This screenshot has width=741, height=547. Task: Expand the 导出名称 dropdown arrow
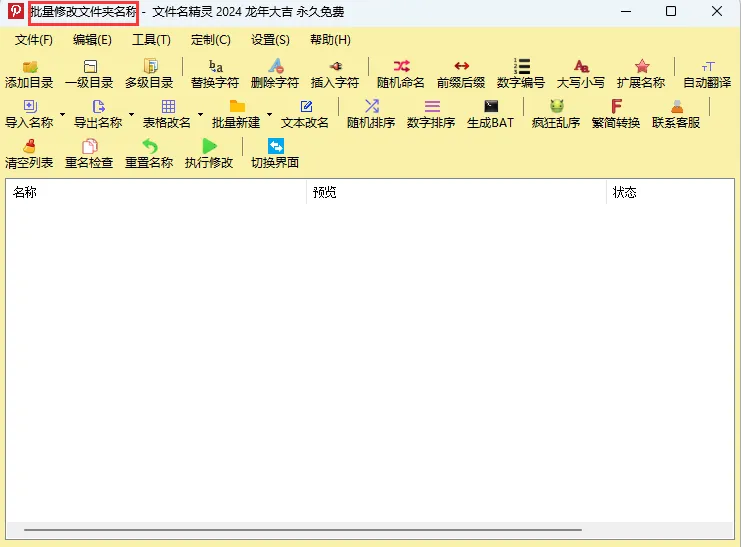pyautogui.click(x=131, y=114)
